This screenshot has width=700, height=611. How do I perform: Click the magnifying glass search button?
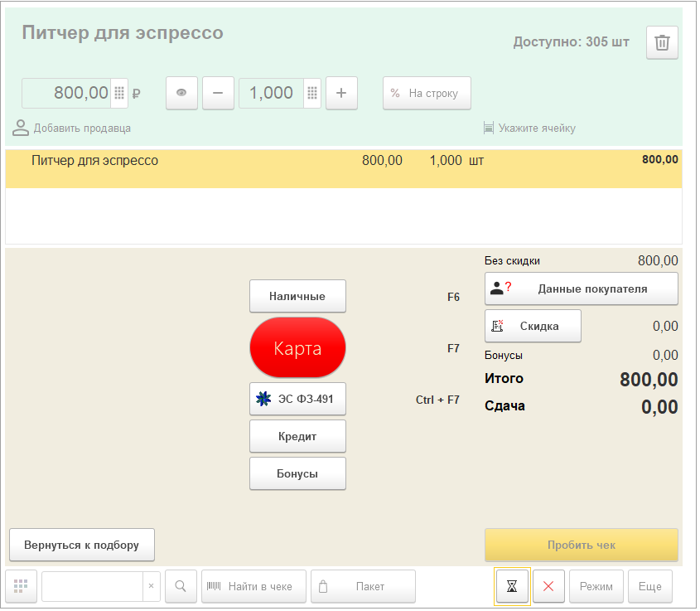point(181,586)
